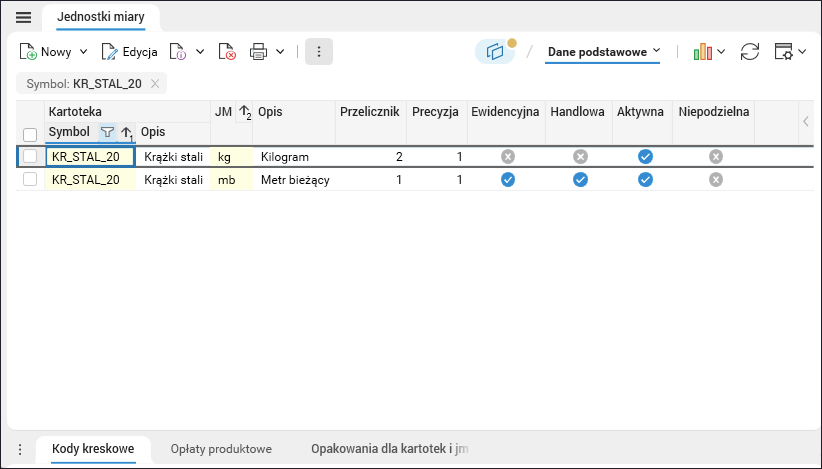
Task: Collapse side panel with the left chevron
Action: click(806, 122)
